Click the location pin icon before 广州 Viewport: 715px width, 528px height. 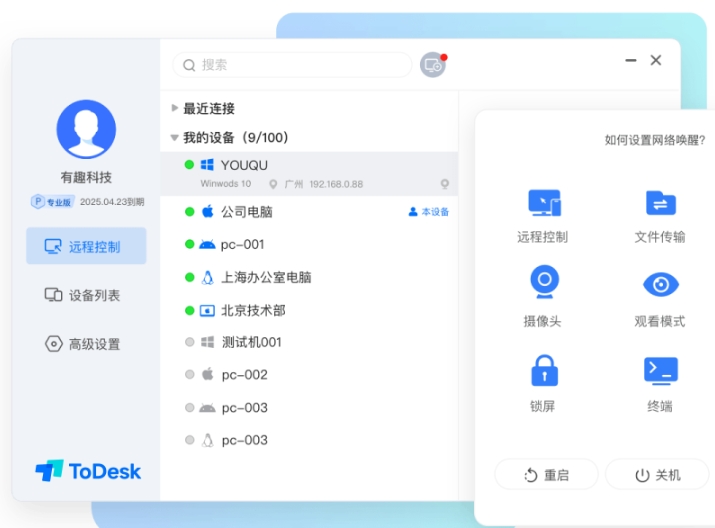[273, 184]
